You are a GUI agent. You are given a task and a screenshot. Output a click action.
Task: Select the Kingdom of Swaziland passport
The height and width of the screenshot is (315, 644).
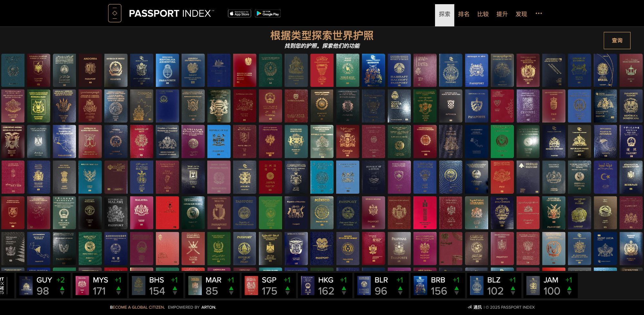167,142
